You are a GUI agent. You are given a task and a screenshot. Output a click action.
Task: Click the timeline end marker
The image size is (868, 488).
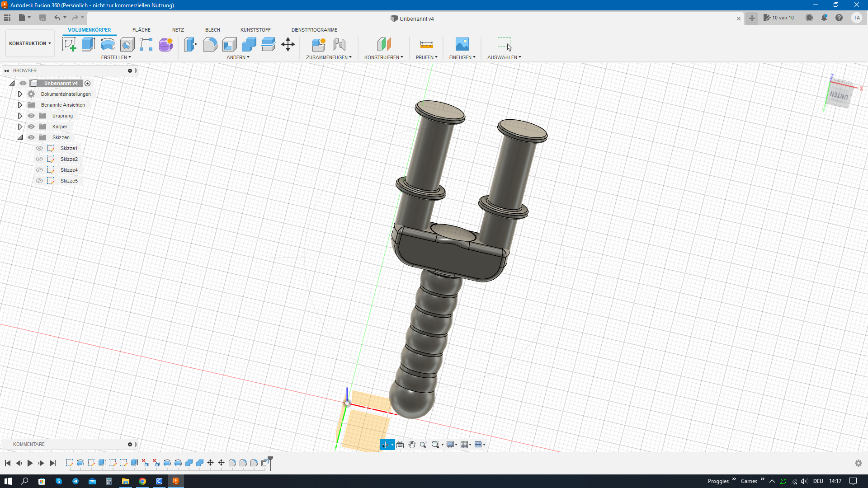270,463
